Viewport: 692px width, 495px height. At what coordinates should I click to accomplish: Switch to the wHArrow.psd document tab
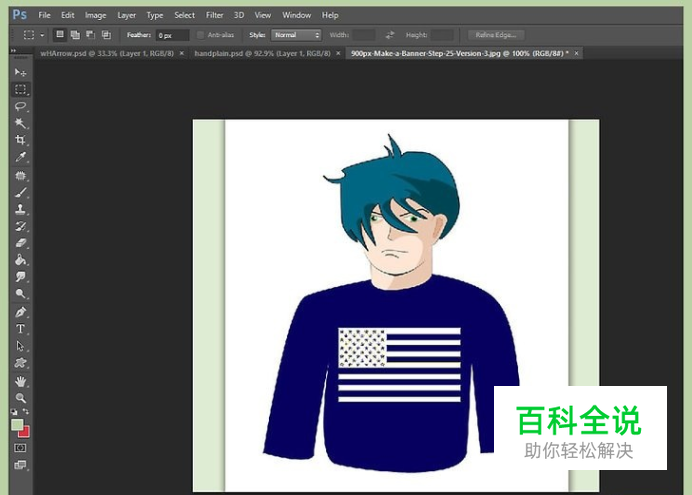coord(107,53)
